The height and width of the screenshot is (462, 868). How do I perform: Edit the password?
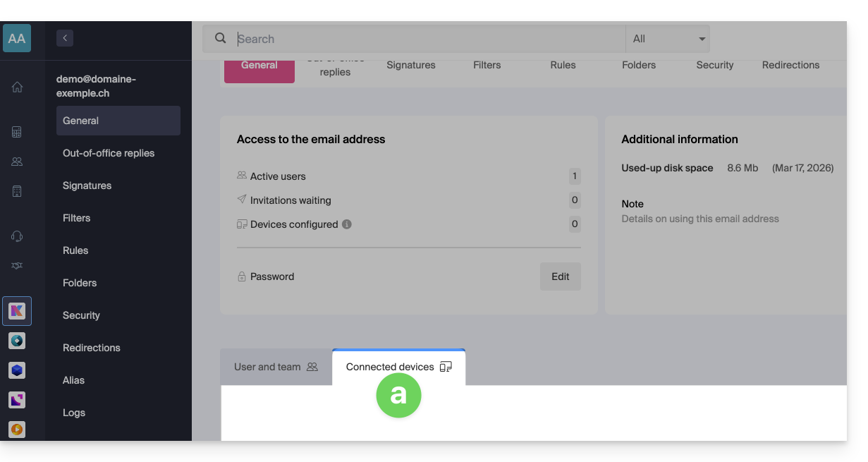pyautogui.click(x=560, y=276)
